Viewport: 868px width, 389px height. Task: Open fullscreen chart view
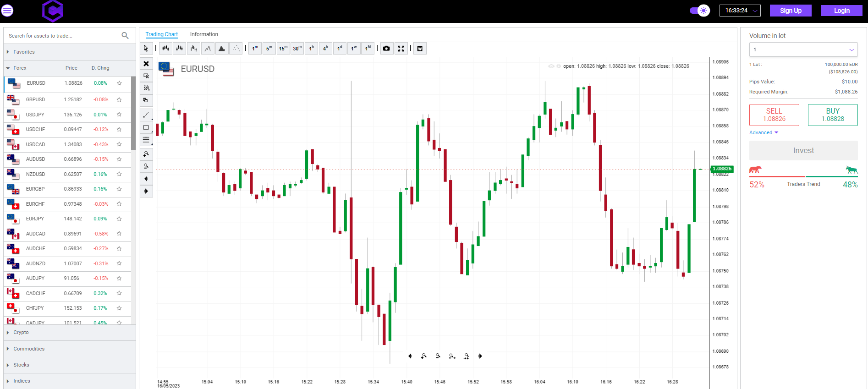[401, 49]
